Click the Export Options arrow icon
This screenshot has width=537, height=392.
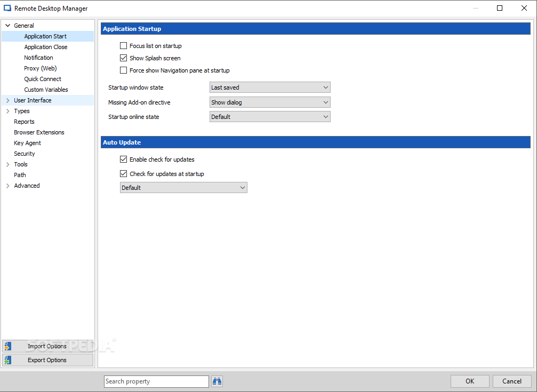coord(8,360)
